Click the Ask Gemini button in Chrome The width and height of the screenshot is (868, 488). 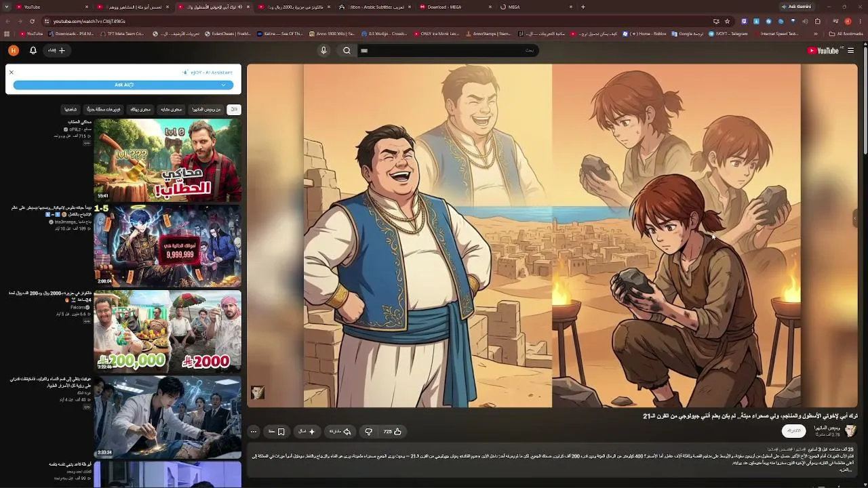796,7
